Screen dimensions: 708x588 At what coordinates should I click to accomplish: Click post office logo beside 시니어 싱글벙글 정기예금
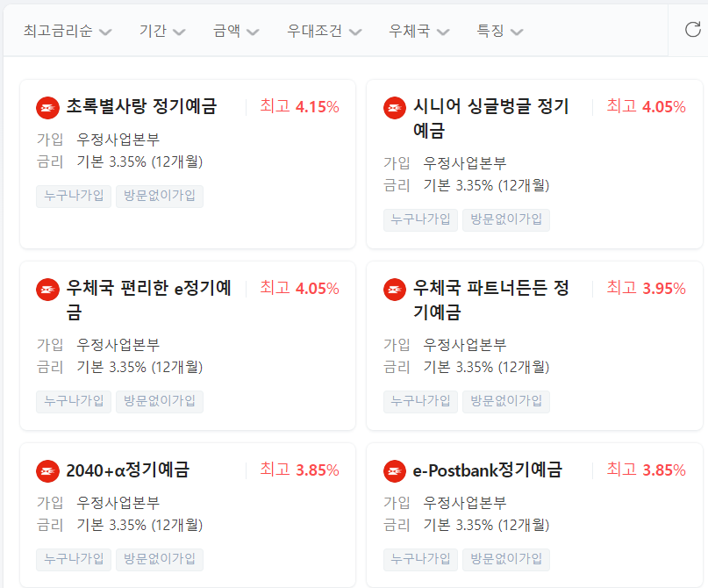(395, 108)
